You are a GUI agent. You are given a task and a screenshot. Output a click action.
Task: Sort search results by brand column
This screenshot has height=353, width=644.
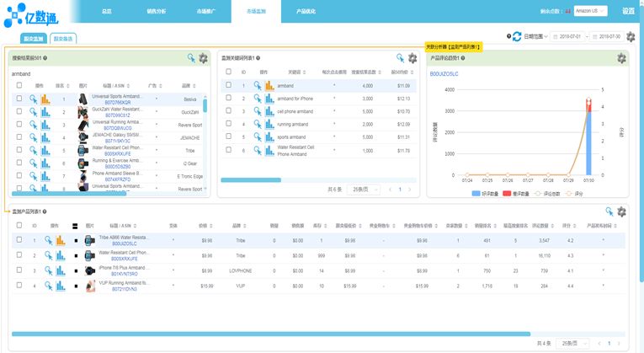[x=194, y=86]
